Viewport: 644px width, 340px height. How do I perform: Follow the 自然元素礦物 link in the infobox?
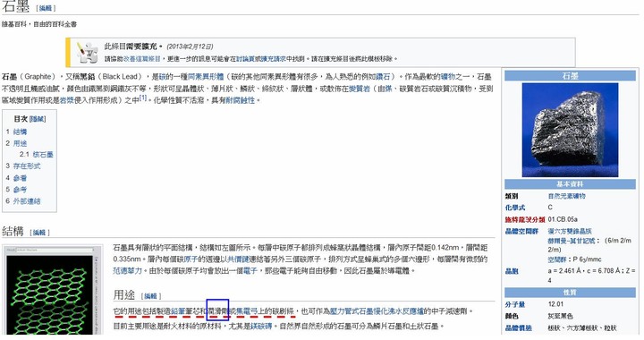tap(566, 196)
